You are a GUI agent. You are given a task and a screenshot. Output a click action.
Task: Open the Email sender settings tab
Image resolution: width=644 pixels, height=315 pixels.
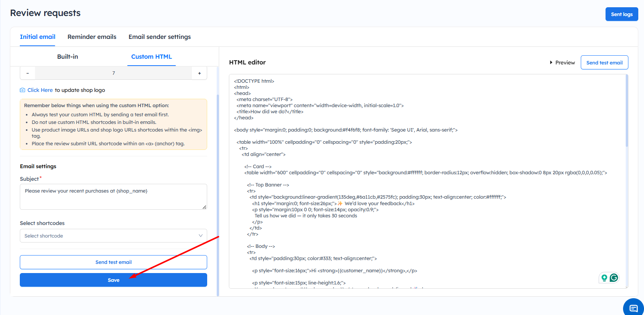pos(160,37)
